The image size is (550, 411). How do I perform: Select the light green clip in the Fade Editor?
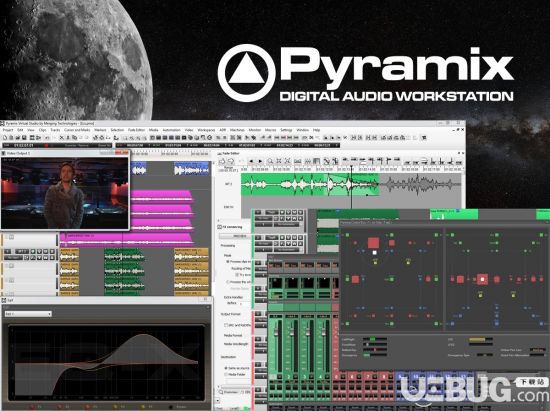310,184
